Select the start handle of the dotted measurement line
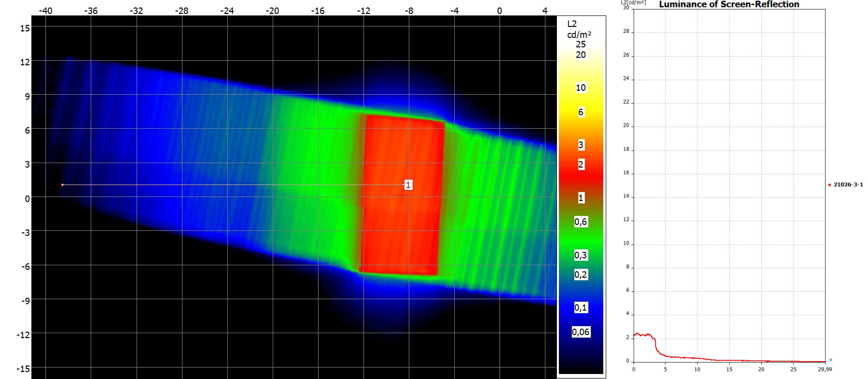Image resolution: width=868 pixels, height=379 pixels. coord(62,185)
